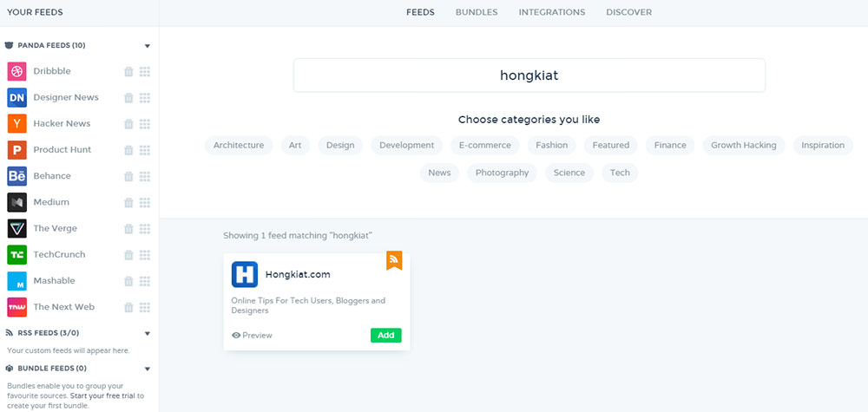Click the grid handle for Behance
The height and width of the screenshot is (412, 868).
pyautogui.click(x=145, y=176)
